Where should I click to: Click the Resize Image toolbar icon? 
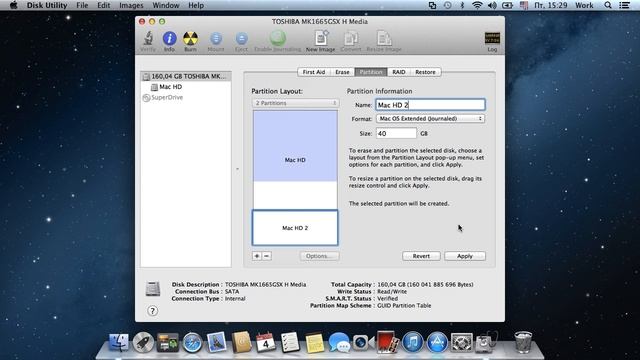click(x=384, y=41)
